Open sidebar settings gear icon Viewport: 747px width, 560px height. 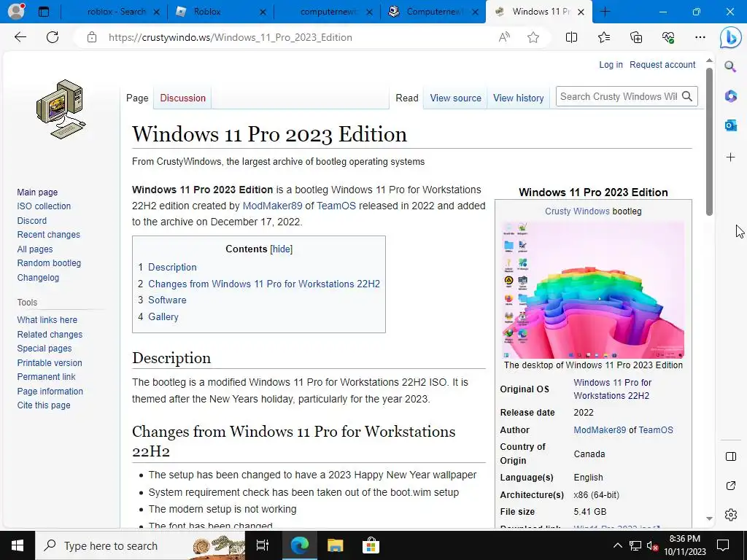(731, 515)
